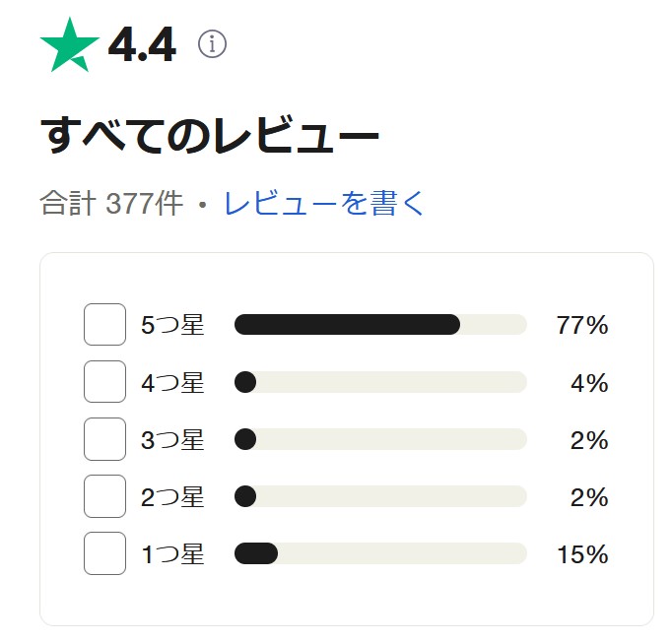
Task: Click the 5つ星 rating bar
Action: [380, 324]
